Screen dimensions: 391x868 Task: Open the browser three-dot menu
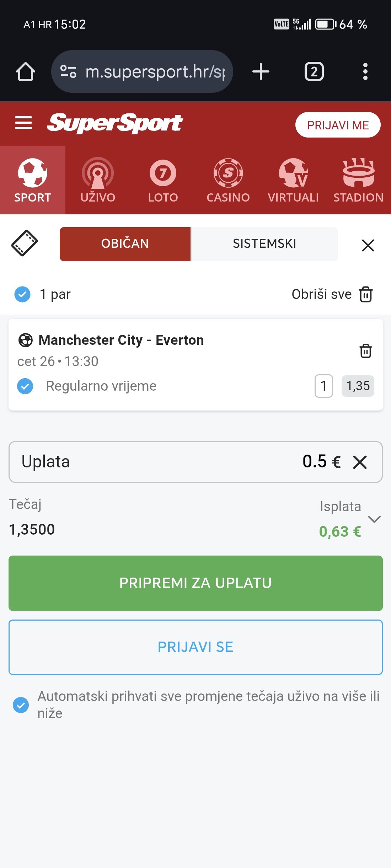coord(365,71)
